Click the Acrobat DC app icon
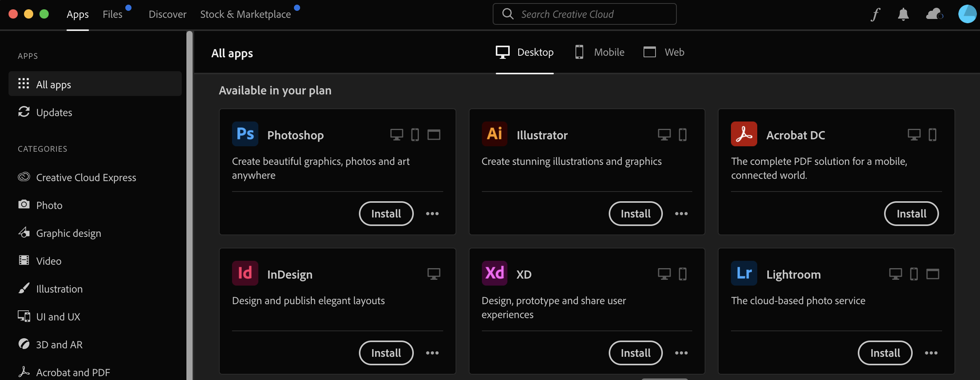The height and width of the screenshot is (380, 980). point(744,134)
